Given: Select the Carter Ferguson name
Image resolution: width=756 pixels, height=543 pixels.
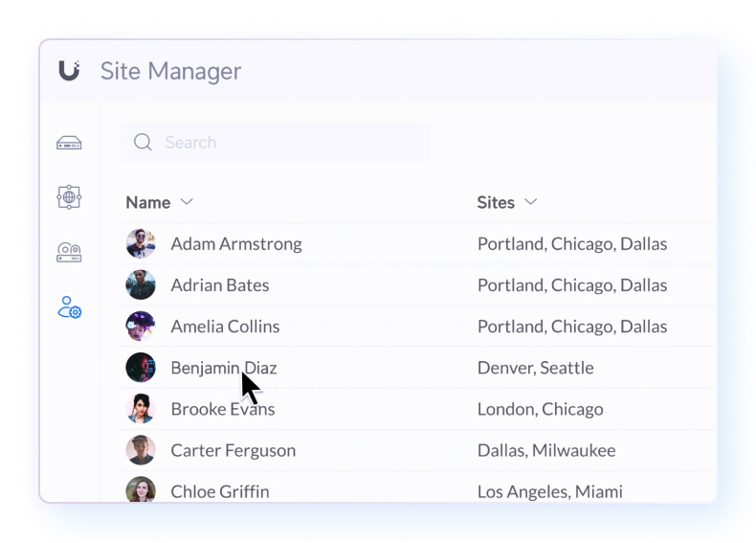Looking at the screenshot, I should [x=233, y=451].
